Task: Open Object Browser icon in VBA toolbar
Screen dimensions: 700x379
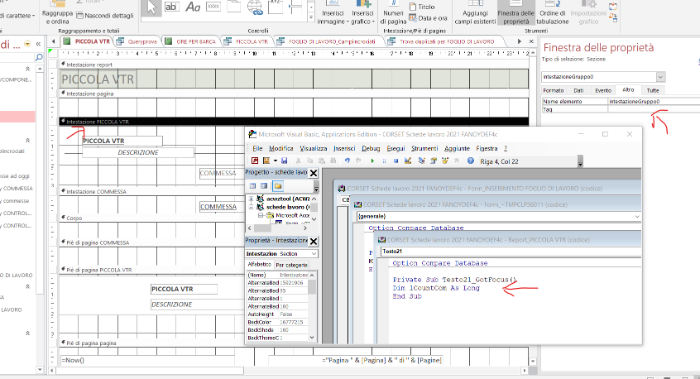Action: tap(445, 161)
